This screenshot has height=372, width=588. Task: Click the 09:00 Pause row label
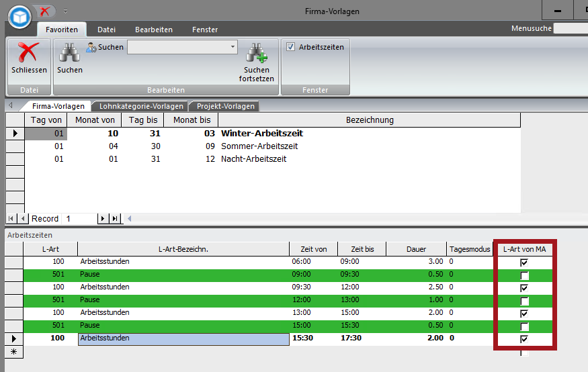89,274
